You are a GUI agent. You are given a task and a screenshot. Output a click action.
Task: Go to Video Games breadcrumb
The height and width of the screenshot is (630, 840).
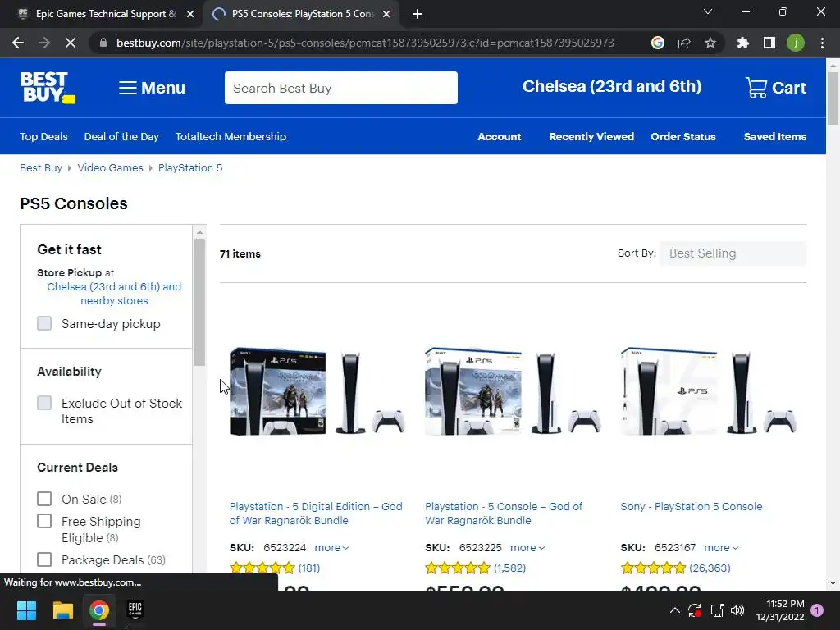coord(111,167)
